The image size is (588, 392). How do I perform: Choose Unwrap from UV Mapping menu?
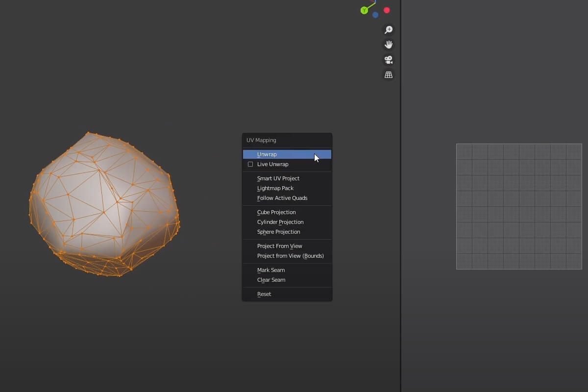tap(287, 154)
